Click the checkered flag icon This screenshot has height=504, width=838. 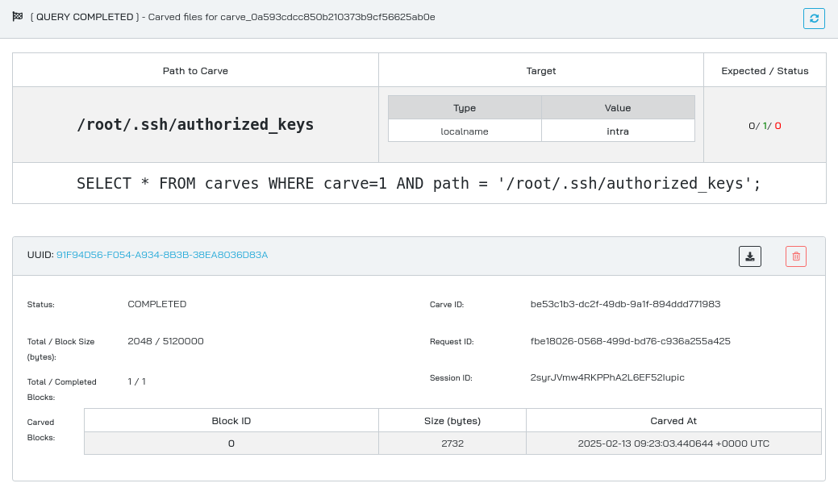[x=18, y=17]
